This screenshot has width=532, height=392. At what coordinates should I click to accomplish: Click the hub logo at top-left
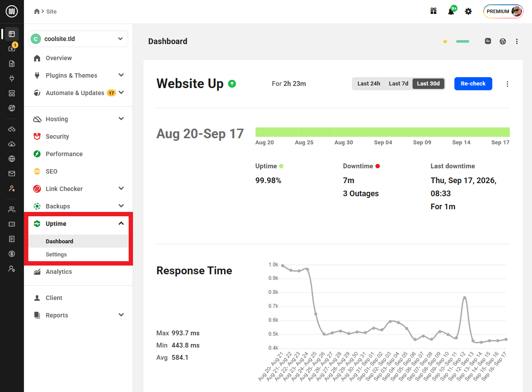[x=12, y=11]
